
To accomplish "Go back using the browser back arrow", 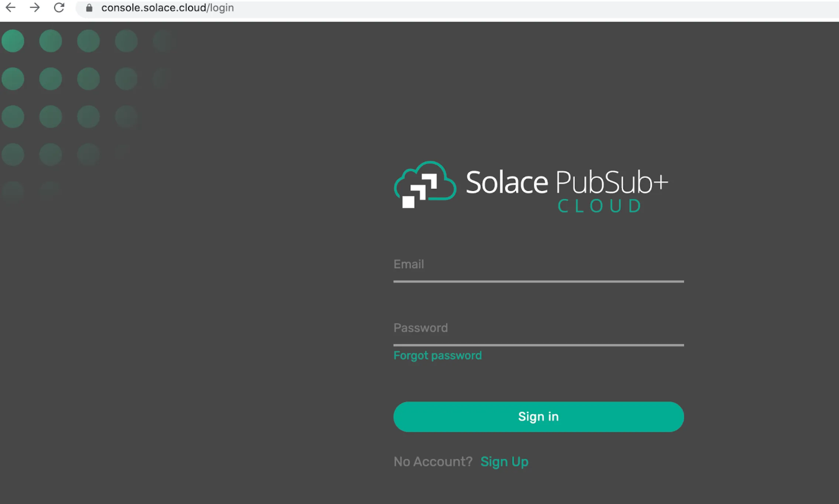I will pos(11,7).
